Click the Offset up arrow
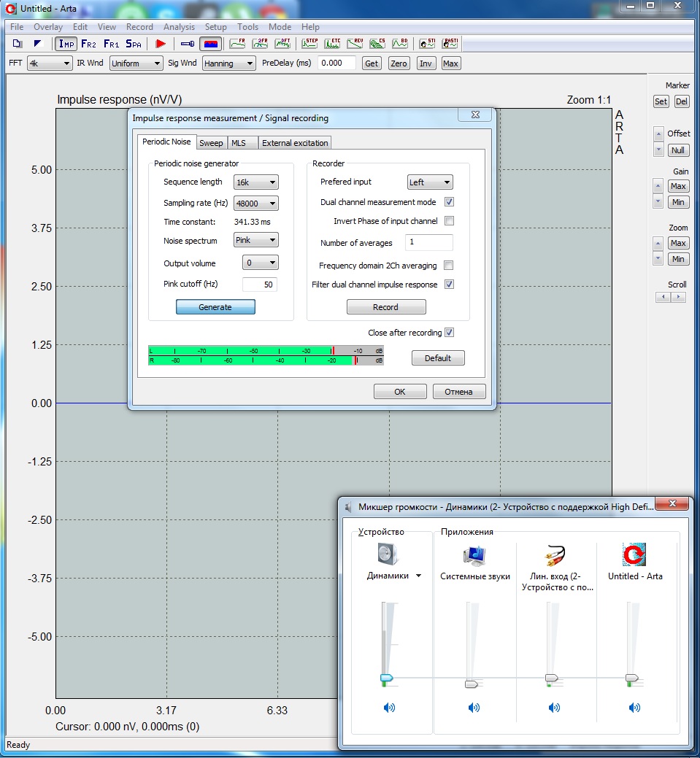Screen dimensions: 700x758 pyautogui.click(x=658, y=134)
